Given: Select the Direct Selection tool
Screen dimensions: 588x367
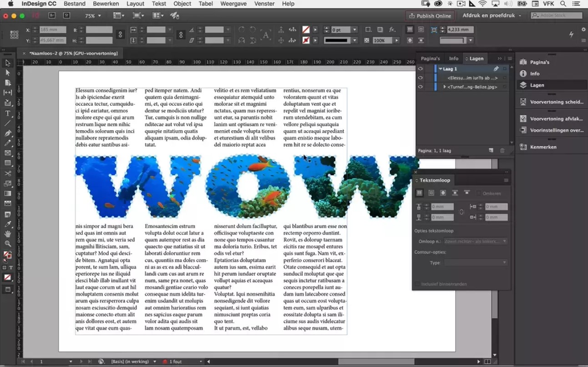Looking at the screenshot, I should 8,73.
